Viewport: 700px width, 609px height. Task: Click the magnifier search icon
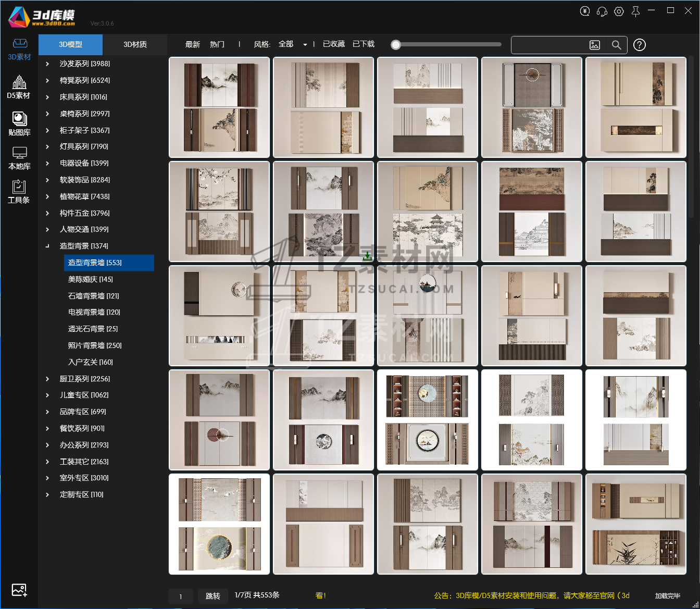pyautogui.click(x=617, y=45)
